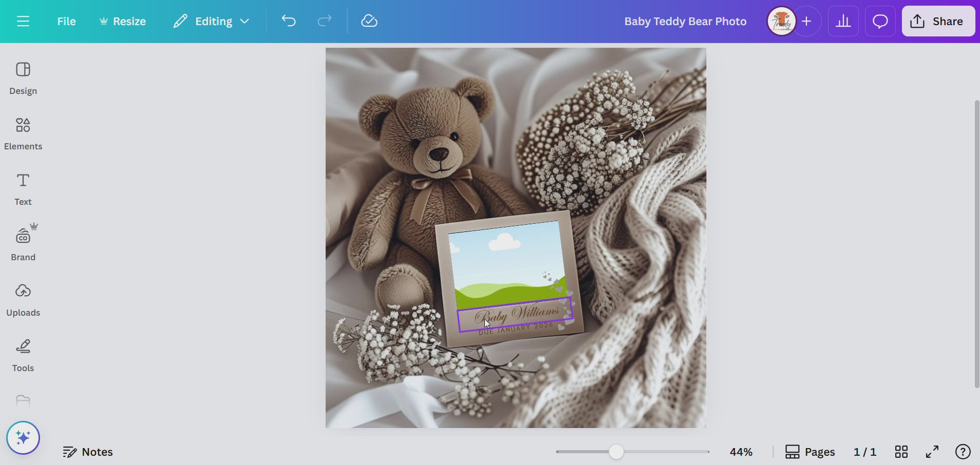Open the hamburger main menu
The image size is (980, 465).
23,21
